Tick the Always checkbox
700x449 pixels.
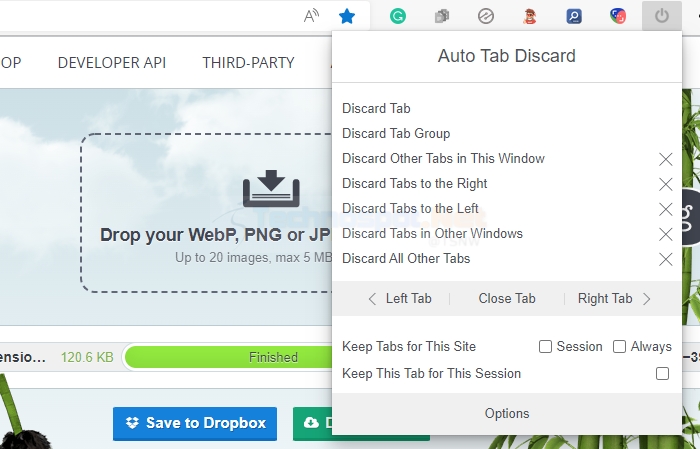click(x=619, y=346)
